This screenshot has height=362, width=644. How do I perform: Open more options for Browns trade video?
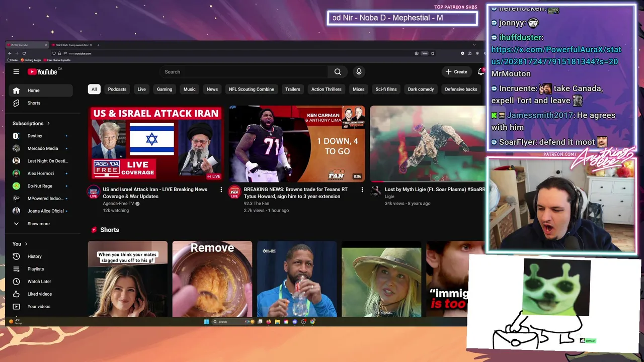tap(362, 190)
